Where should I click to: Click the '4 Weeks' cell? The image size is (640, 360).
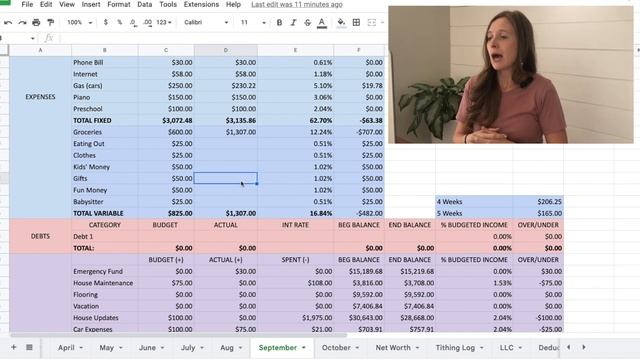[473, 202]
